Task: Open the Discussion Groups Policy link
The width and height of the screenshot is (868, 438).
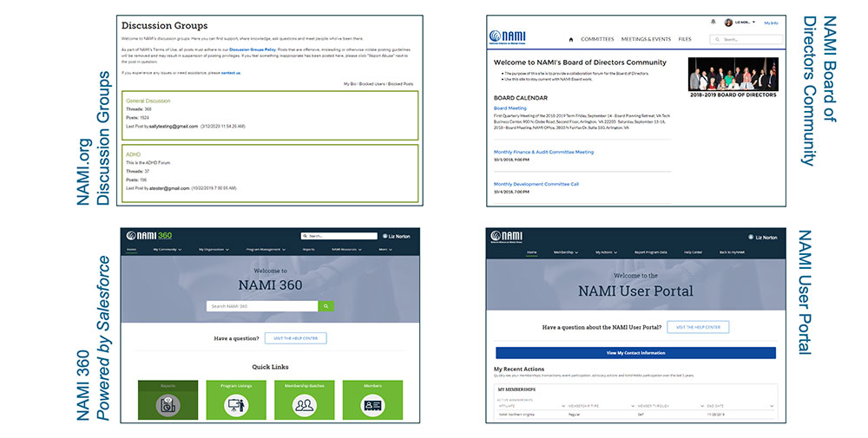Action: tap(253, 49)
